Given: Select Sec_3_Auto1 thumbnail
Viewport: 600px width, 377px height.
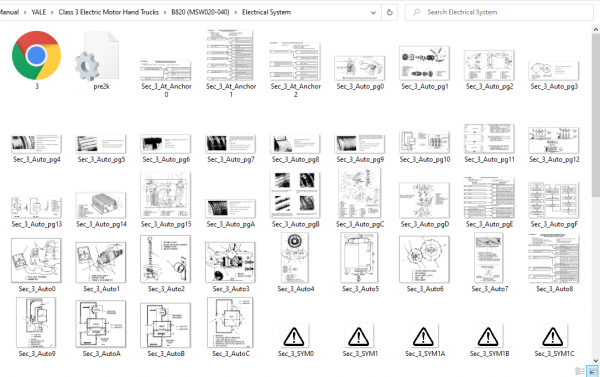Looking at the screenshot, I should click(101, 262).
